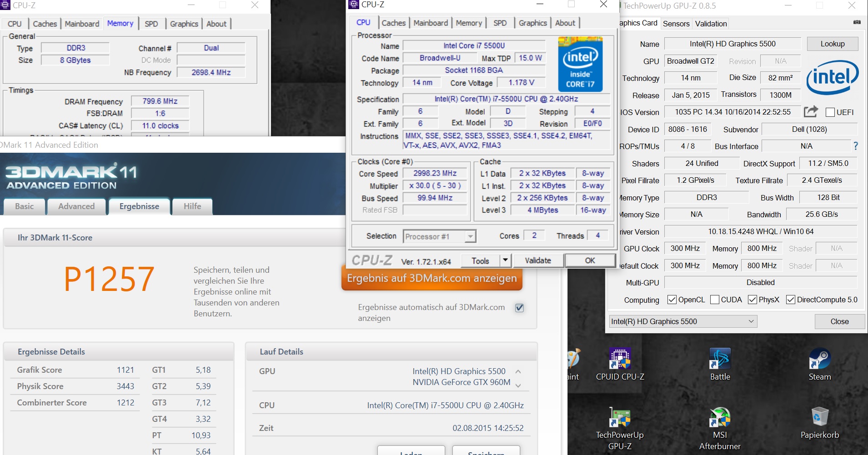The height and width of the screenshot is (455, 868).
Task: Click the Grafik Score value 1121
Action: point(125,370)
